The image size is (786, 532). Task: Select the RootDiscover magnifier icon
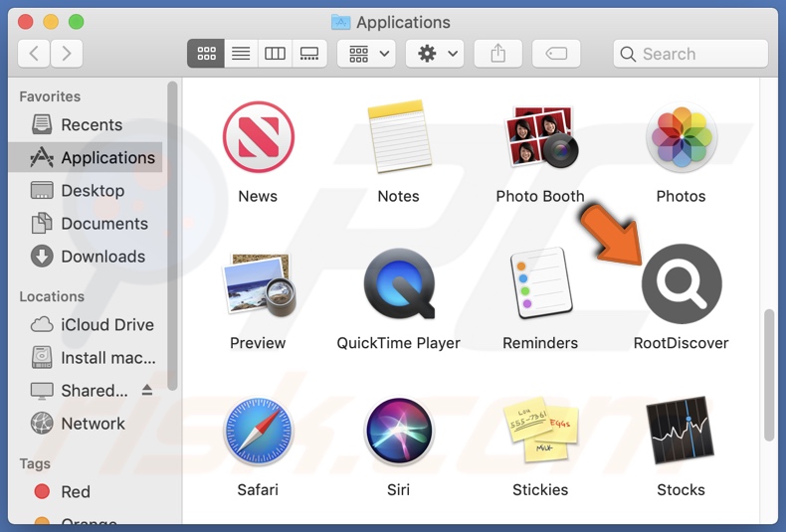[682, 284]
